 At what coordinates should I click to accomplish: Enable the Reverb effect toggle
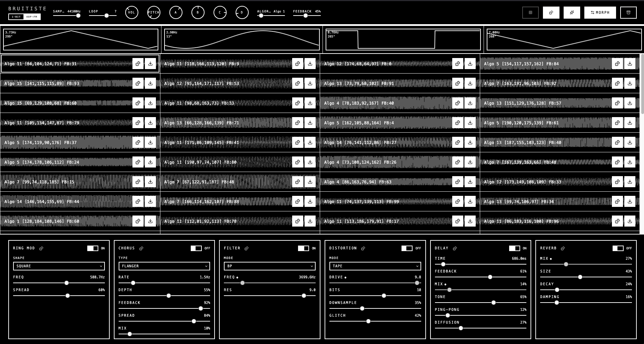tap(618, 248)
